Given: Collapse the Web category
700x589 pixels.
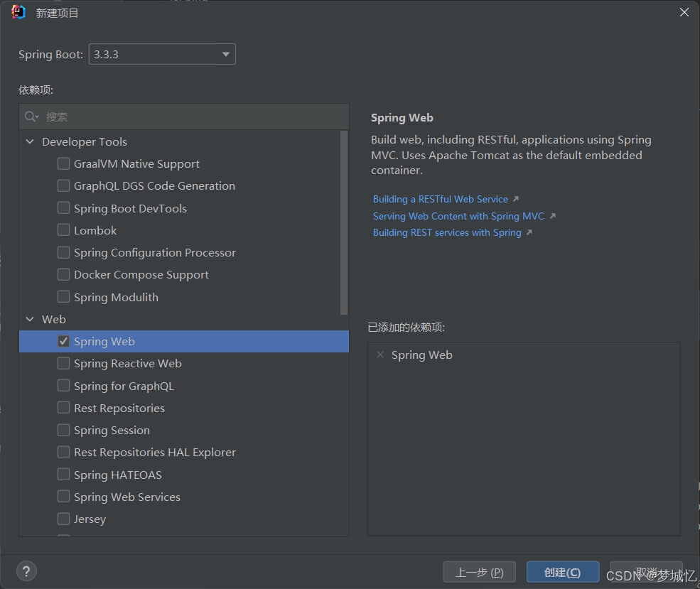Looking at the screenshot, I should point(30,319).
